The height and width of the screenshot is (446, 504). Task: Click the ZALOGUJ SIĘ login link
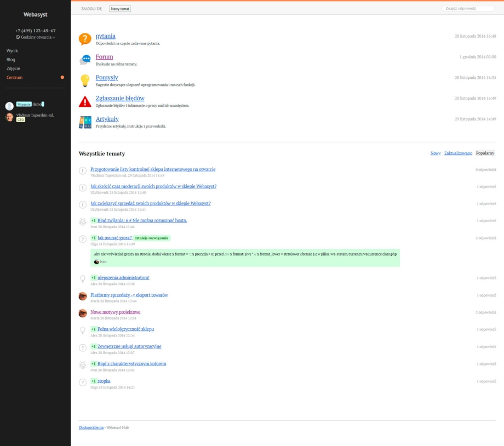point(91,9)
